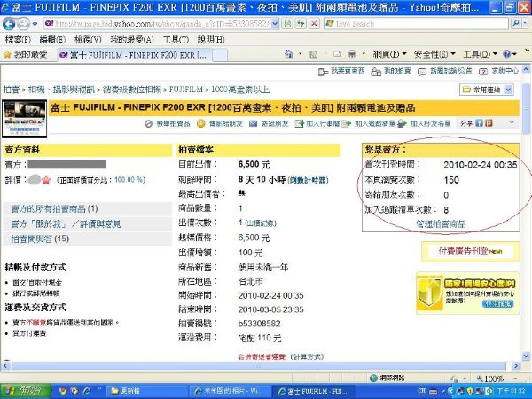Click the 賣場安心度UP shield banner
The width and height of the screenshot is (532, 399).
pos(467,293)
